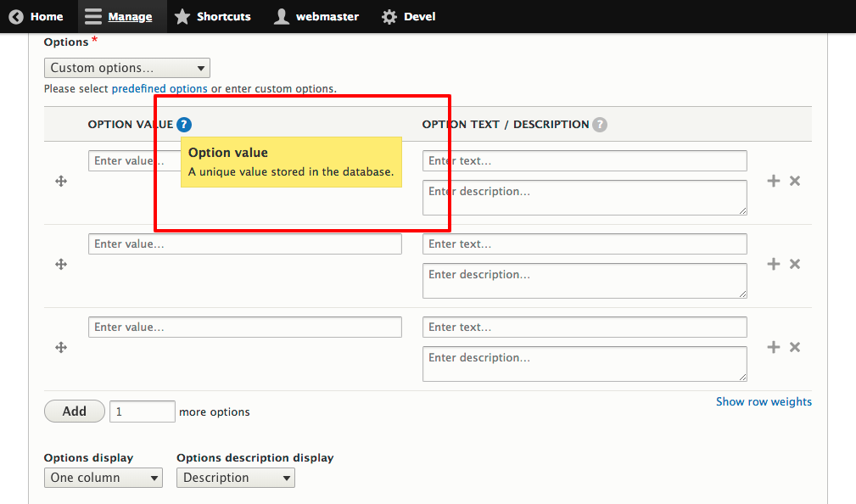This screenshot has height=504, width=856.
Task: Open the Options description display dropdown
Action: point(235,478)
